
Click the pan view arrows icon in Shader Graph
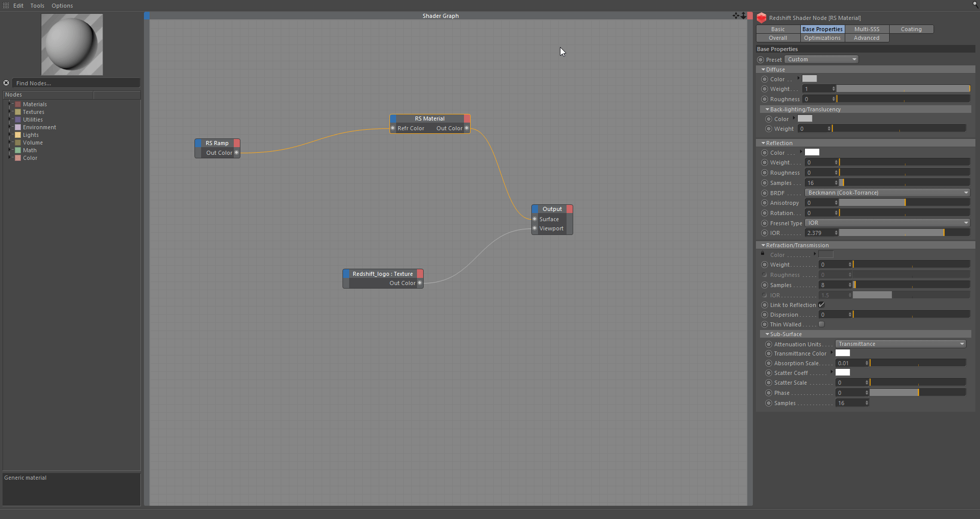[736, 16]
